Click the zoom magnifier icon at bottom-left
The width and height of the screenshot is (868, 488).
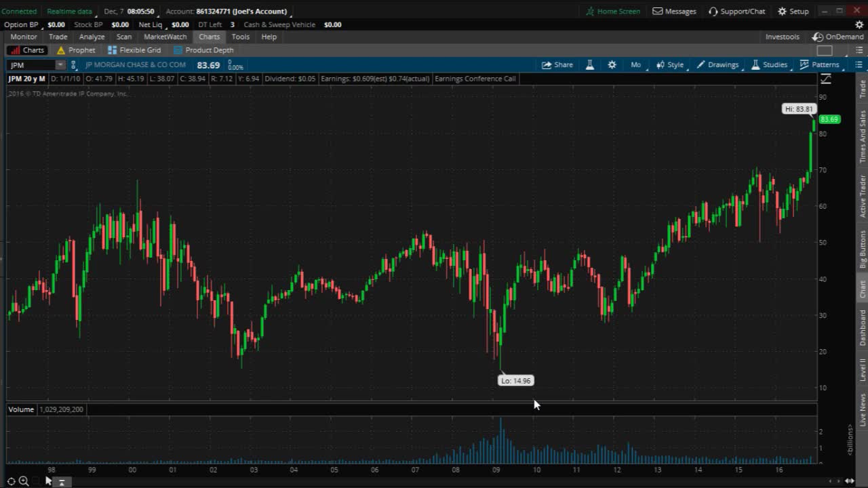coord(24,481)
